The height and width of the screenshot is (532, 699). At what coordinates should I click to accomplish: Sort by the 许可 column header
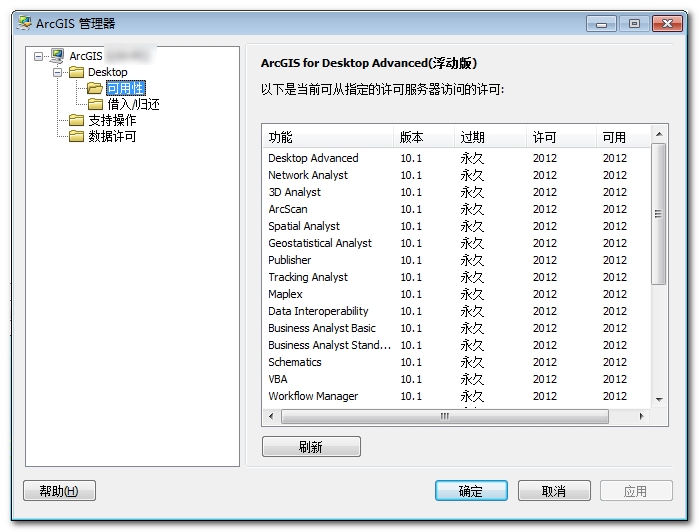pyautogui.click(x=561, y=137)
